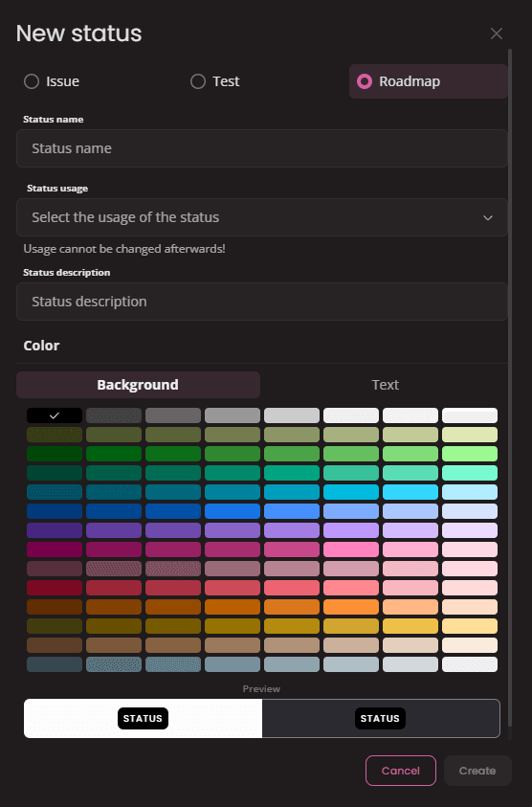Pick the black swatch with checkmark
Screen dimensions: 532x807
point(55,415)
